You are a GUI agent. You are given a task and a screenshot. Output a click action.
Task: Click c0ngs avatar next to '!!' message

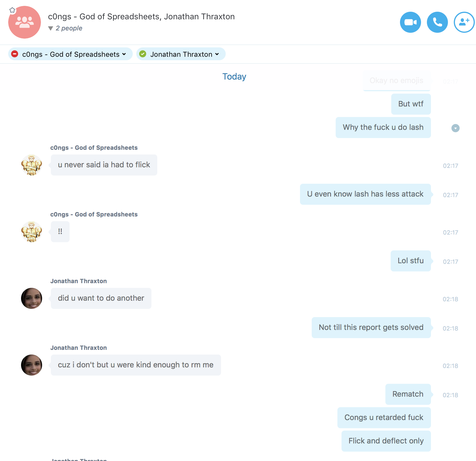tap(32, 232)
